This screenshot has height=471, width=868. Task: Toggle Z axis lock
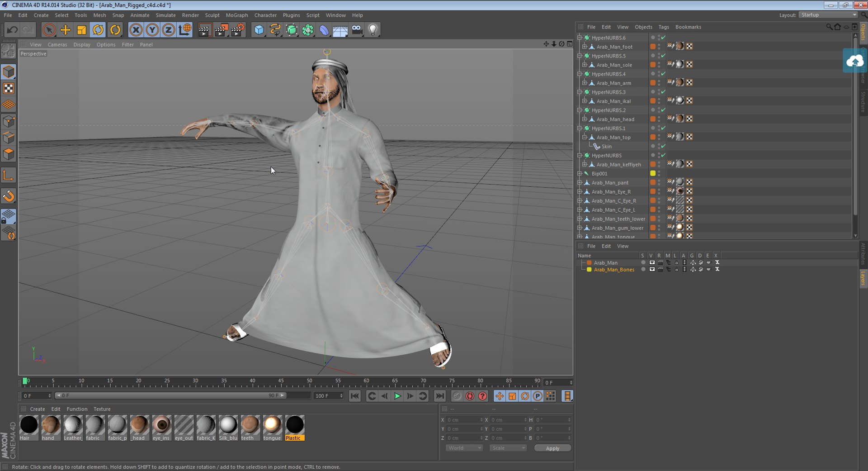click(x=169, y=30)
